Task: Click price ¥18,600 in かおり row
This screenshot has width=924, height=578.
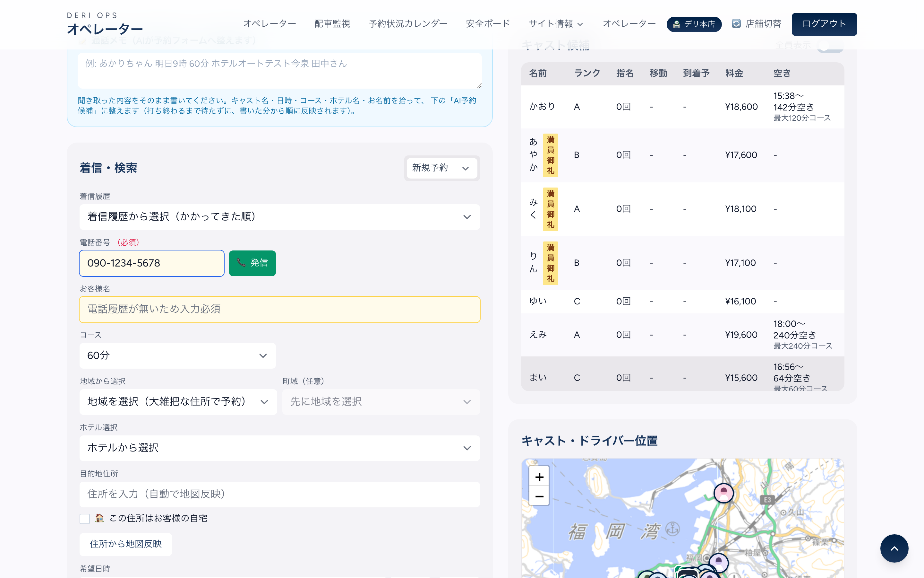Action: [741, 107]
